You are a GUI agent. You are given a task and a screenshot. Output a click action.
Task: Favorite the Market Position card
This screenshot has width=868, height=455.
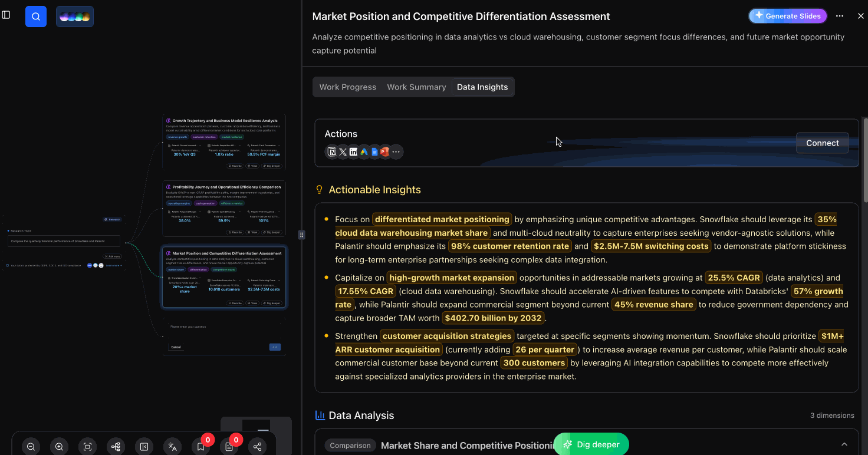235,303
